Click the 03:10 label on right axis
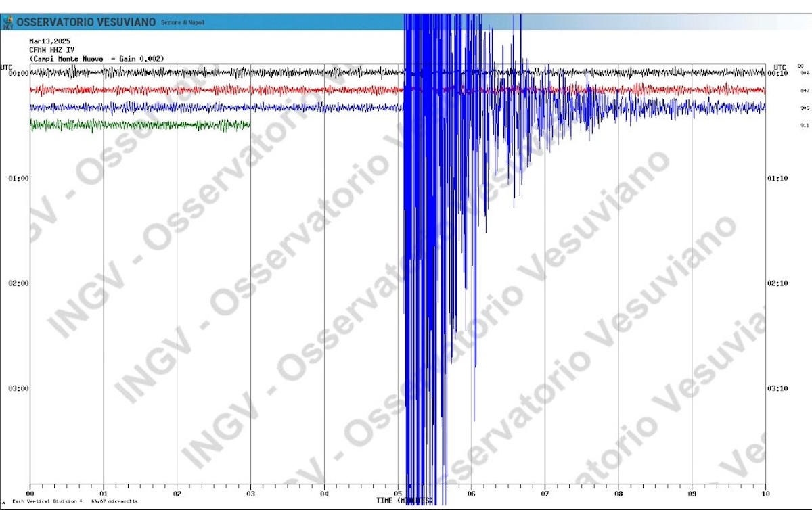Viewport: 812px width, 510px height. pos(777,388)
